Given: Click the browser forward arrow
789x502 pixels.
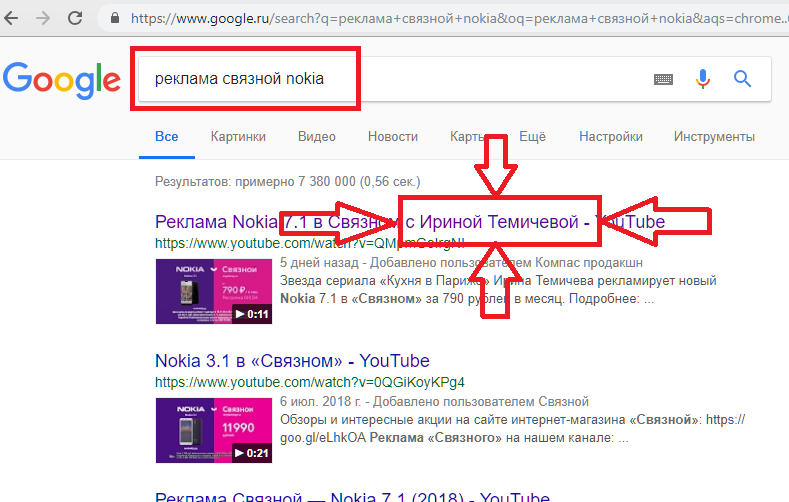Looking at the screenshot, I should tap(43, 18).
